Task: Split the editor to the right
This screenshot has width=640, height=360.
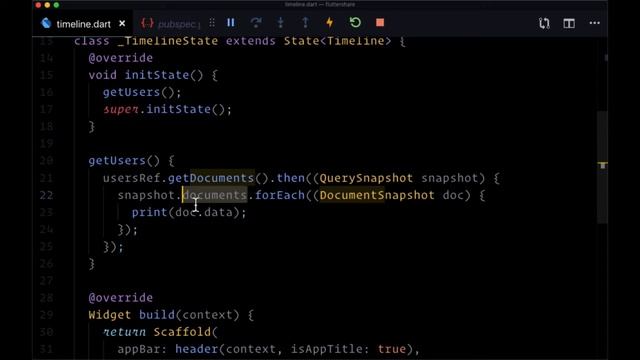Action: pos(569,23)
